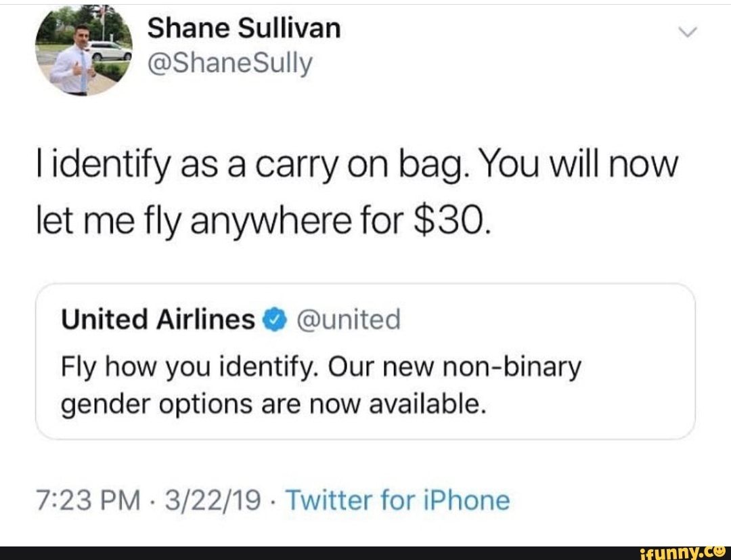Click the Shane Sullivan display name
Image resolution: width=731 pixels, height=560 pixels.
[x=244, y=28]
